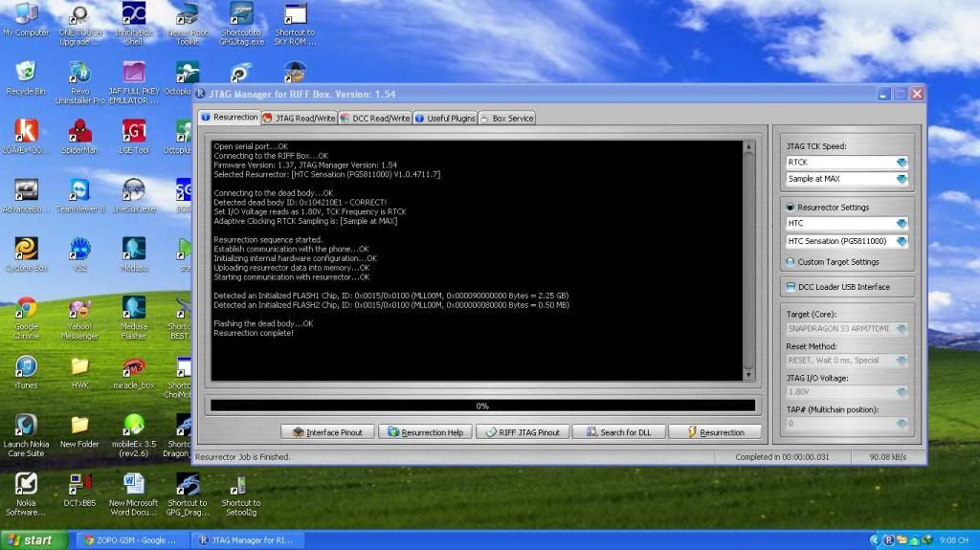Open the Target (Core) dropdown
This screenshot has height=550, width=980.
(x=902, y=329)
